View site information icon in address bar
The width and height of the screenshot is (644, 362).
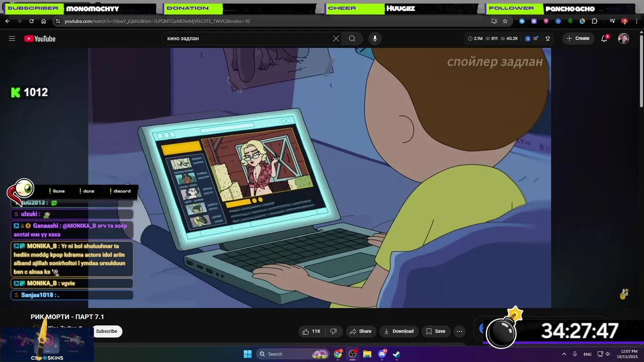[58, 21]
